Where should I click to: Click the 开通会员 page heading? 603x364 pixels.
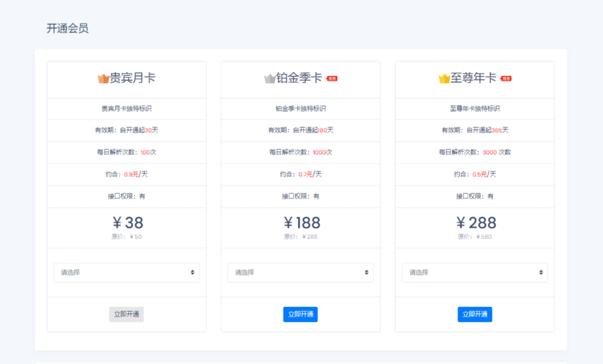(67, 28)
